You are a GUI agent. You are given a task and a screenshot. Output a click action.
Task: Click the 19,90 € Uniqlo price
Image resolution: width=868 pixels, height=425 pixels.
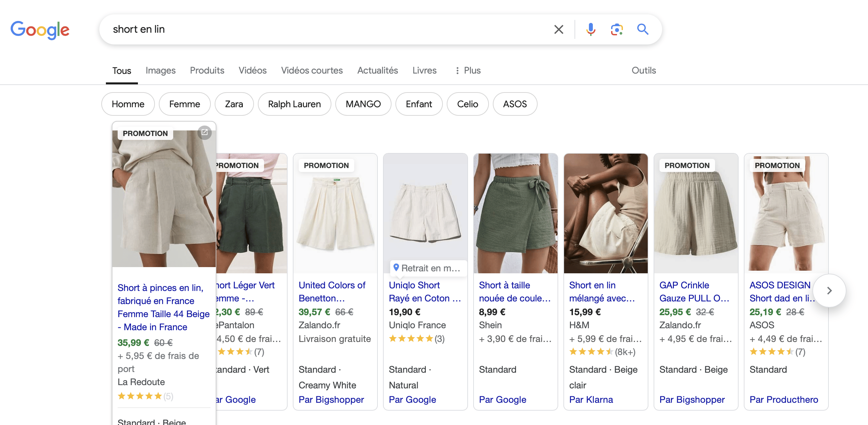[404, 312]
